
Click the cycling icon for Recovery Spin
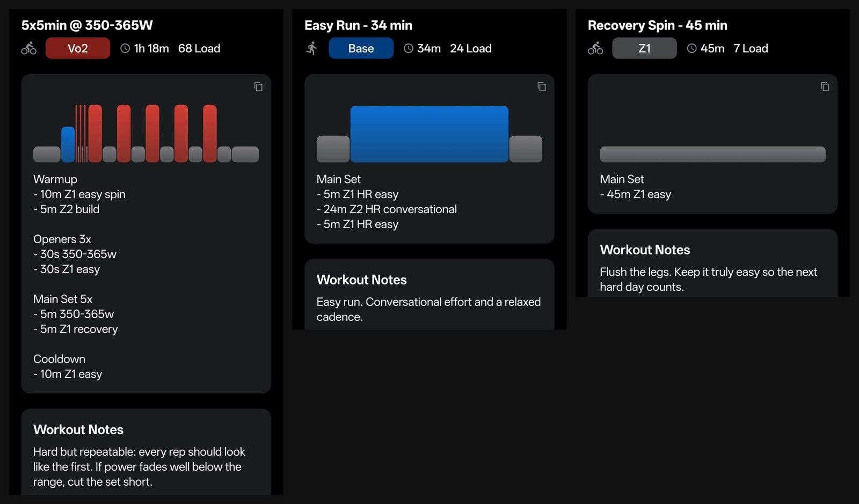tap(595, 48)
